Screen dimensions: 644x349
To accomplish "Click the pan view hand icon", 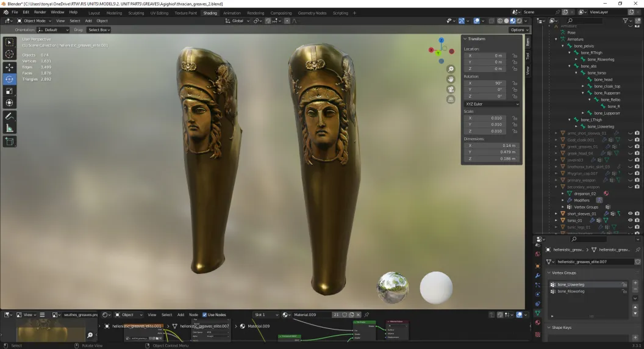I will point(451,79).
